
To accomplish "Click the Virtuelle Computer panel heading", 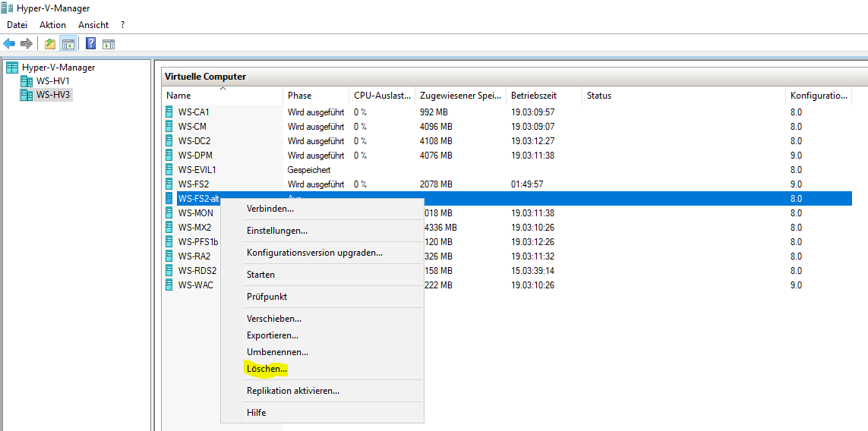I will point(205,77).
